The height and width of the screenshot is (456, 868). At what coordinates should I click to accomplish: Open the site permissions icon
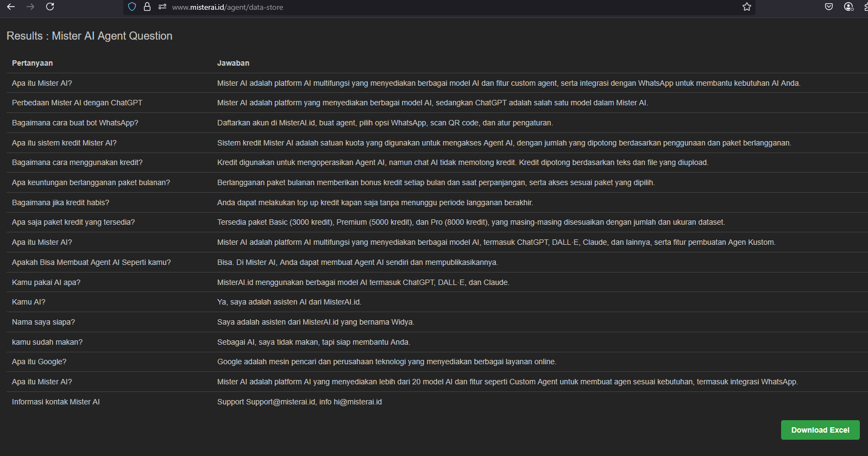click(162, 7)
